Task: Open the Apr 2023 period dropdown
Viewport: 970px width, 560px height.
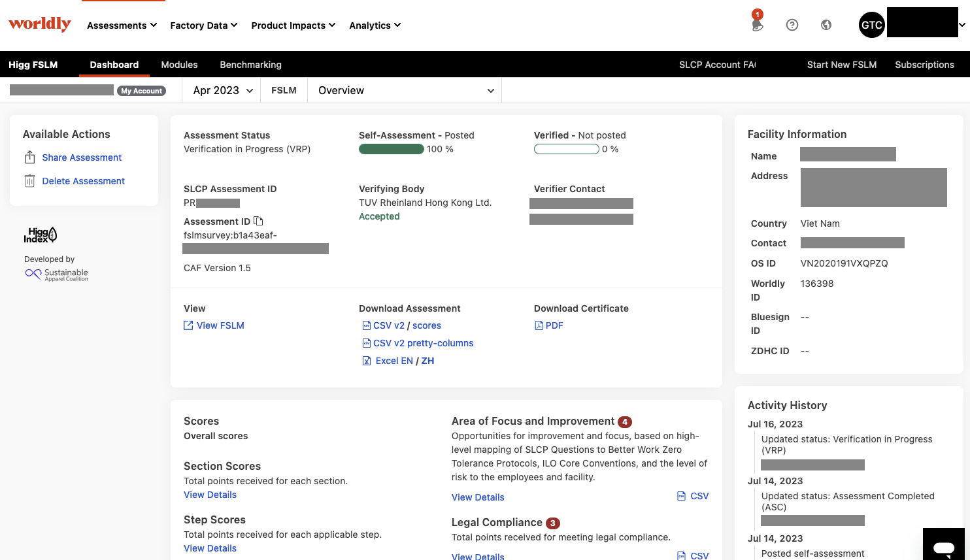Action: click(x=222, y=90)
